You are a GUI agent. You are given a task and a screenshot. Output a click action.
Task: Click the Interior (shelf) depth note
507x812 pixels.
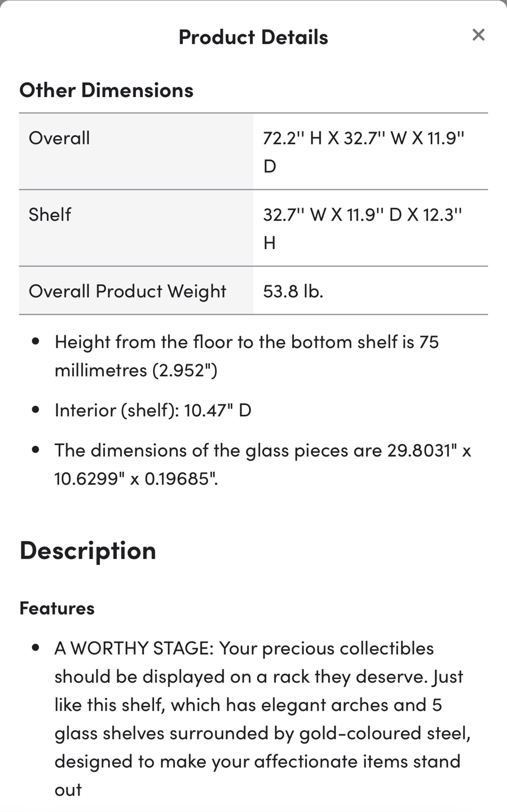[153, 410]
